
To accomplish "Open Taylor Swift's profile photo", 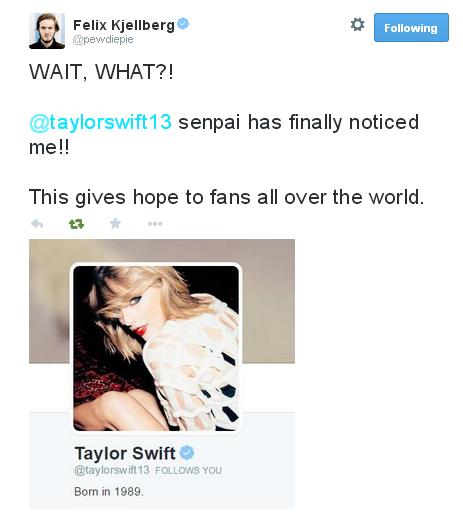I will click(156, 348).
